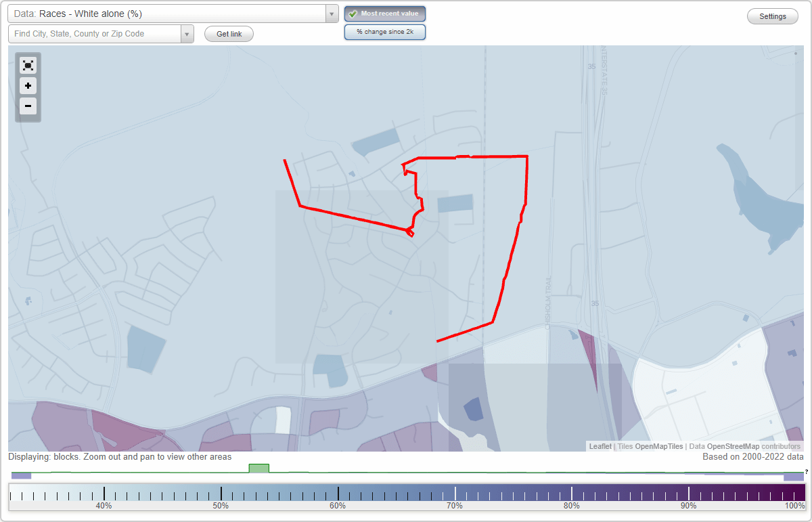The height and width of the screenshot is (522, 812).
Task: Click the green checkmark on Most recent value
Action: (x=353, y=14)
